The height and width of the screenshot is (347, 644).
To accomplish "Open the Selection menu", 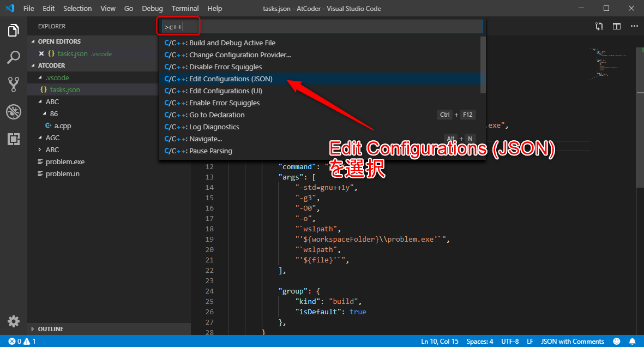I will 77,8.
